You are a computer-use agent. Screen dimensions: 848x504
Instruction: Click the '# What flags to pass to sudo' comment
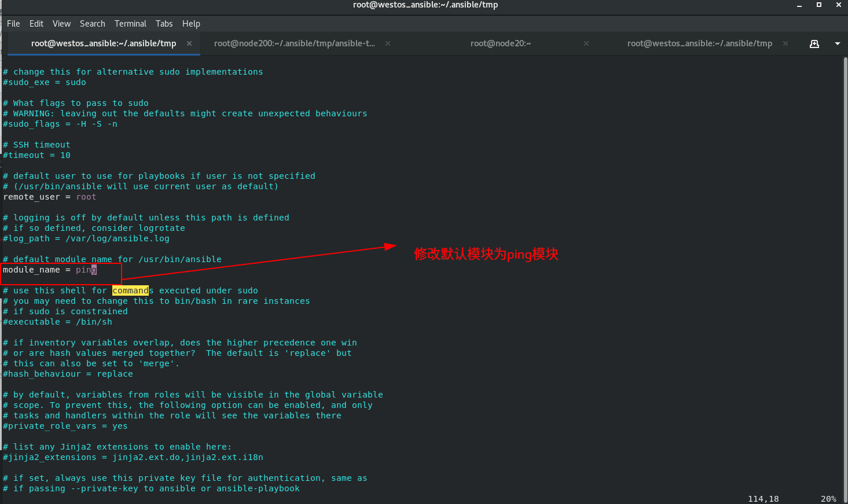[x=76, y=103]
